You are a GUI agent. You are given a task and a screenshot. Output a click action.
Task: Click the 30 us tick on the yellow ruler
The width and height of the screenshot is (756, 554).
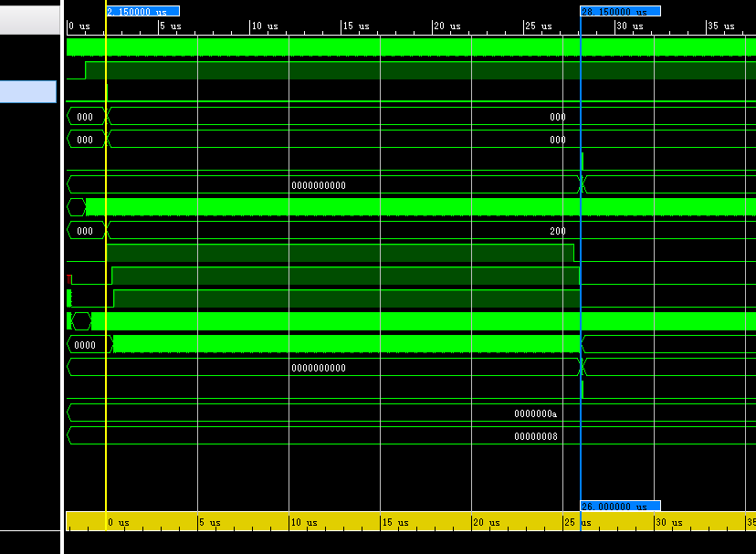pyautogui.click(x=669, y=523)
